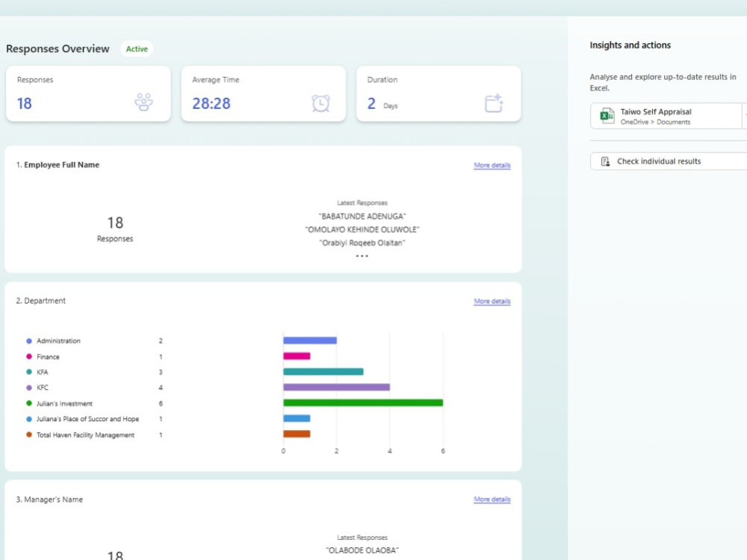Image resolution: width=747 pixels, height=560 pixels.
Task: Click the Juliana's Place of Succor blue dot
Action: click(29, 419)
